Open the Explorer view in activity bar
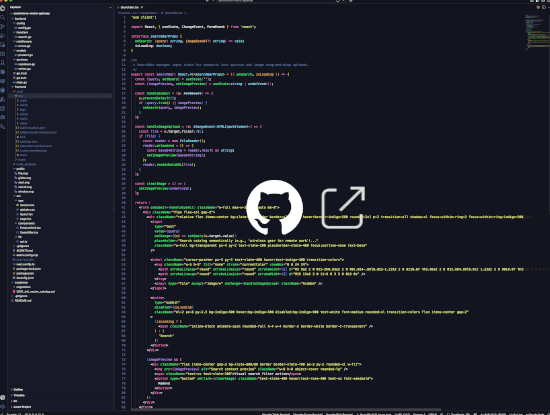 3,8
